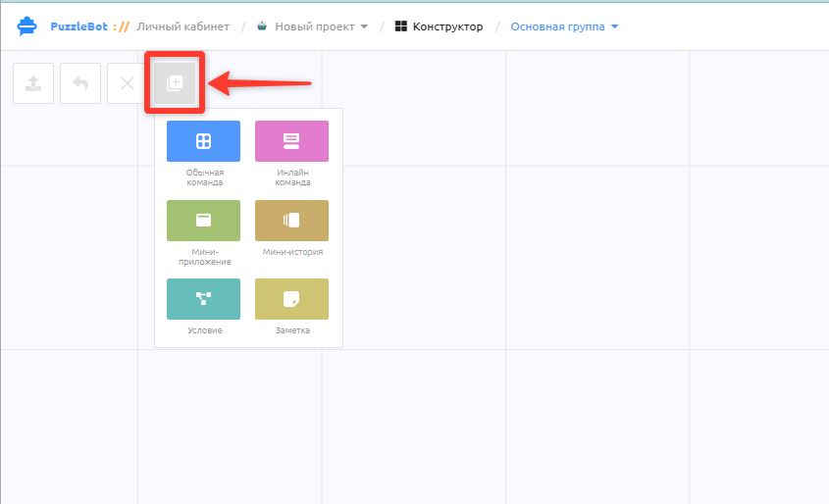Viewport: 829px width, 504px height.
Task: Click the Заметка label
Action: 292,330
